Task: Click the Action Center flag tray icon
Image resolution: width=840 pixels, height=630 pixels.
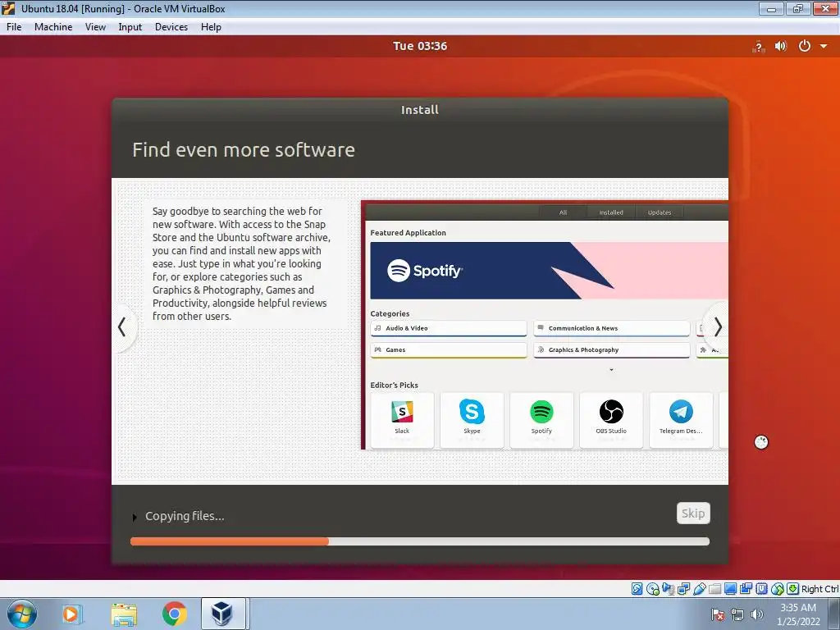Action: click(x=718, y=614)
